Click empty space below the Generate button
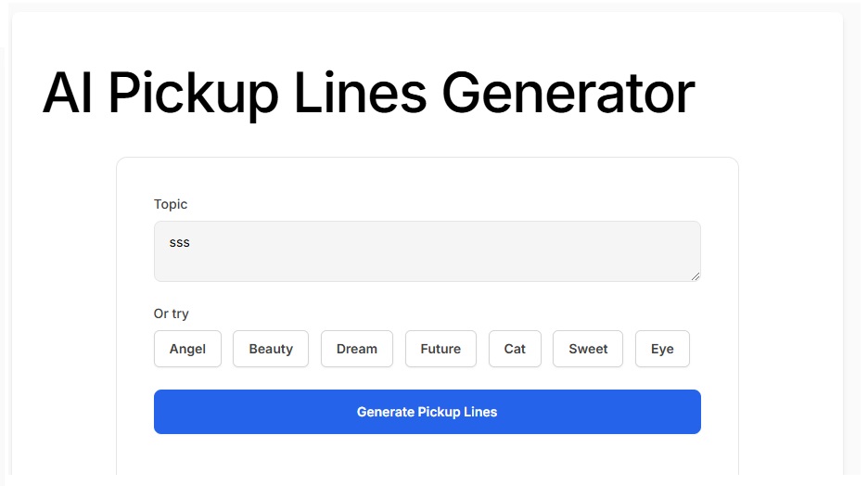 427,455
